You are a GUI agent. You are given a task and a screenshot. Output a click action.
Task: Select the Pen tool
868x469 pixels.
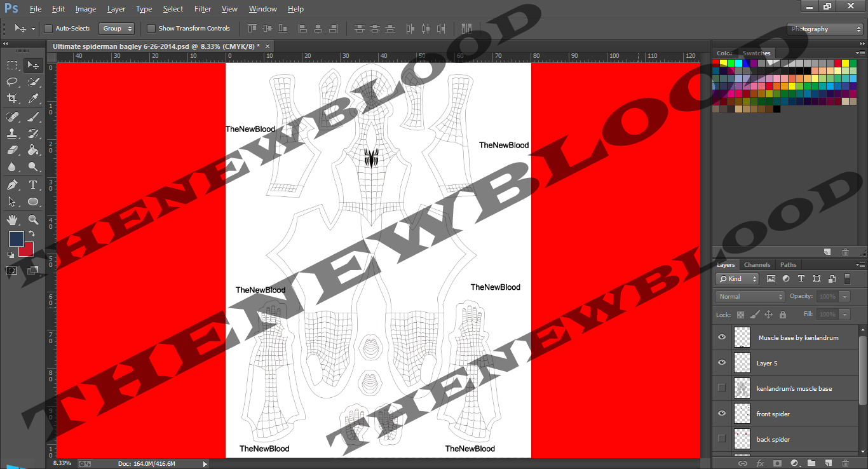12,185
